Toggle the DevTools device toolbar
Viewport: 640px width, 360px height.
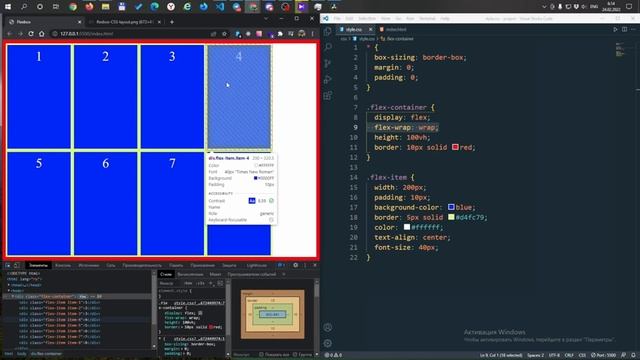click(17, 265)
